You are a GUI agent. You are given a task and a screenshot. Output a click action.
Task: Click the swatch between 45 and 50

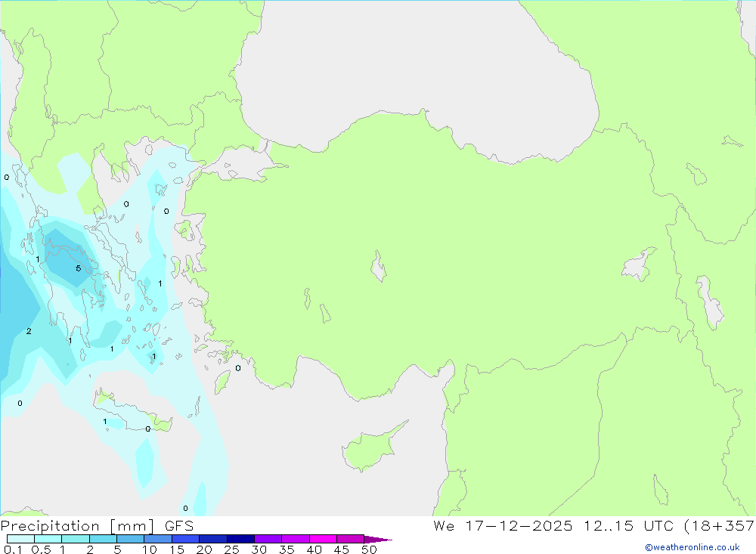(x=351, y=539)
